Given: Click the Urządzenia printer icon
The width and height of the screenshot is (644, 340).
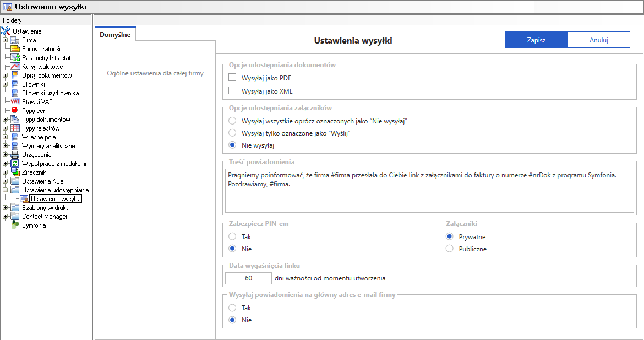Looking at the screenshot, I should 15,155.
